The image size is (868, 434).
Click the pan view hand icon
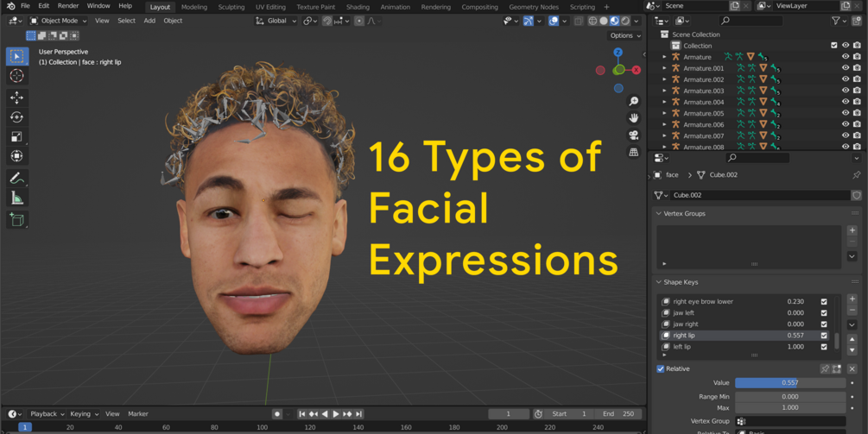[x=634, y=117]
